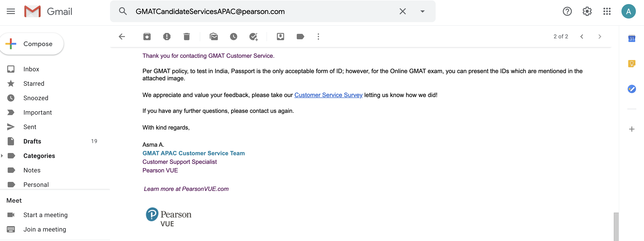Open Google Calendar from the side panel
The image size is (644, 241).
pos(632,39)
